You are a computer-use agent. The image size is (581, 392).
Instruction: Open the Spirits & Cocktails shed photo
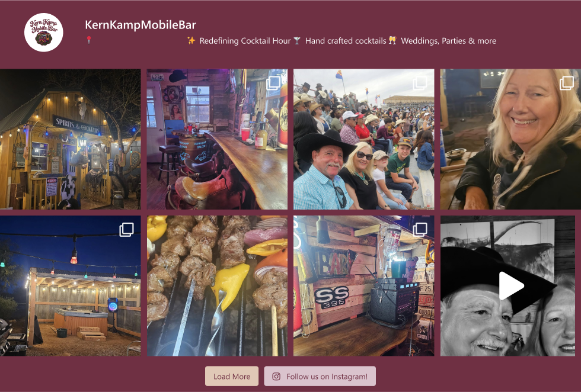click(x=71, y=139)
